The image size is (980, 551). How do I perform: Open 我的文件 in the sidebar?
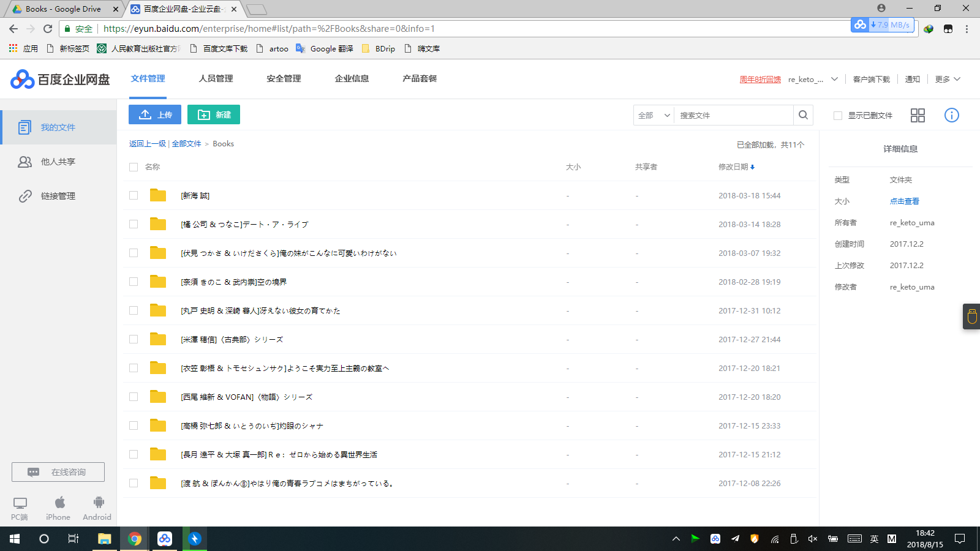coord(58,127)
